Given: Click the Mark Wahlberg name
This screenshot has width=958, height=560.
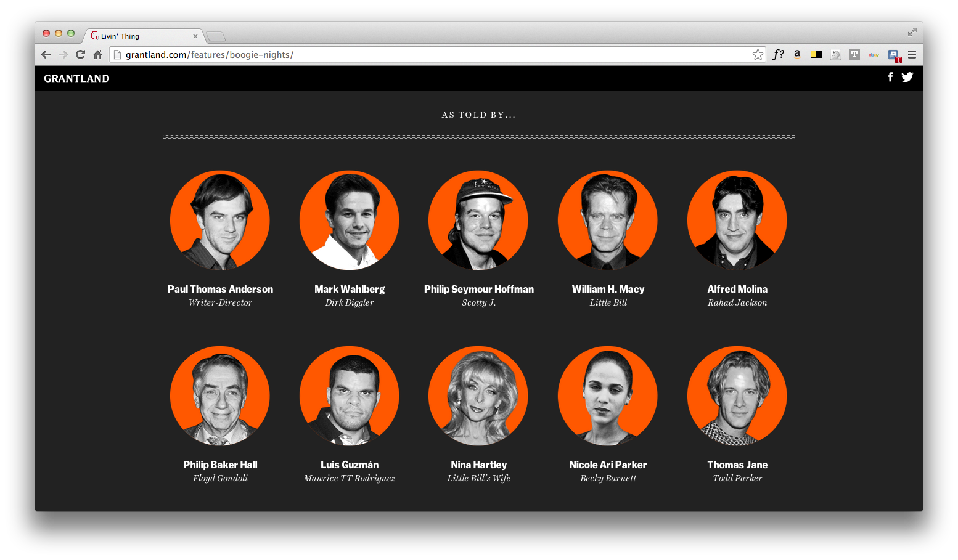Looking at the screenshot, I should tap(349, 289).
